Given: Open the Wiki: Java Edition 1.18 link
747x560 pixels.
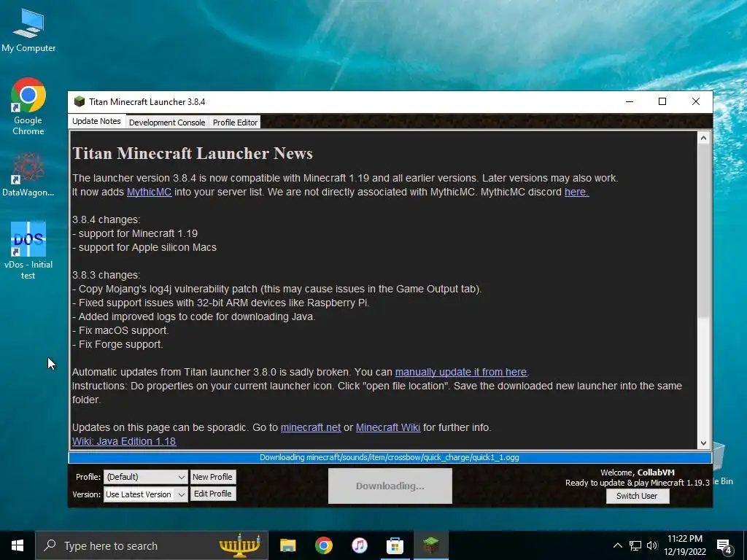Looking at the screenshot, I should (124, 441).
